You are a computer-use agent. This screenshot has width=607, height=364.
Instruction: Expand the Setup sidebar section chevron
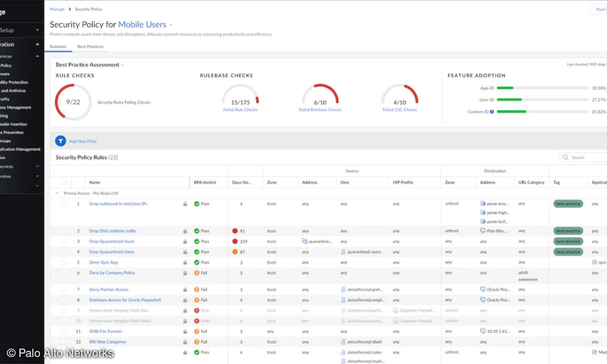(x=37, y=30)
